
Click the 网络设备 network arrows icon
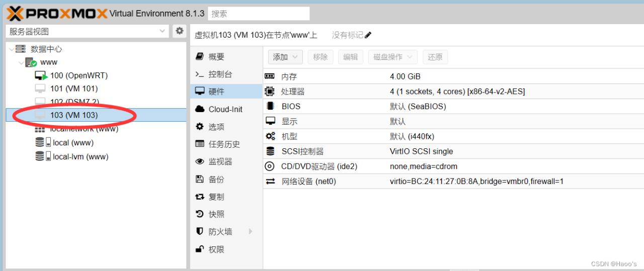pyautogui.click(x=270, y=181)
